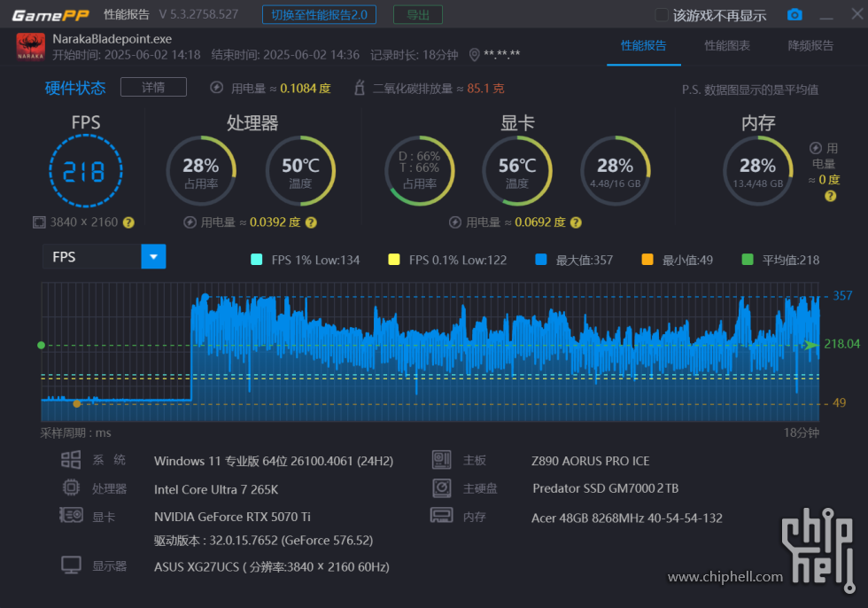Click the processor chip icon in specs
The image size is (868, 608).
click(x=71, y=487)
